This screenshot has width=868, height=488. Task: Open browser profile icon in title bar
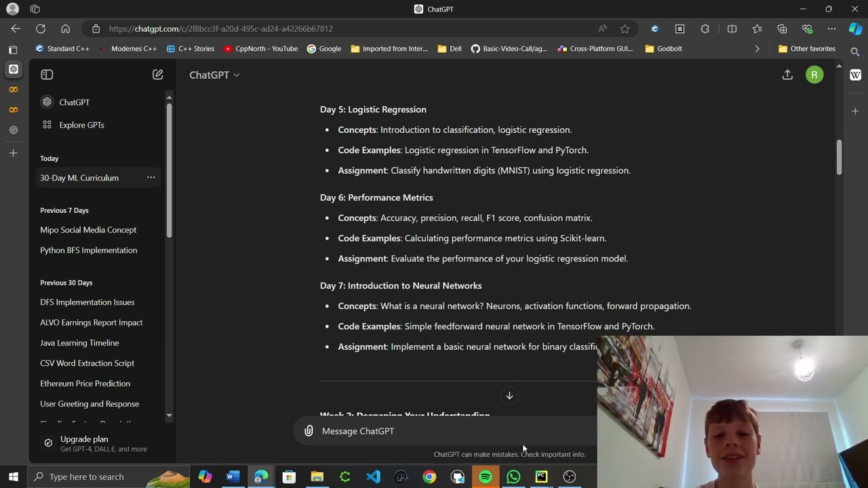(x=12, y=9)
